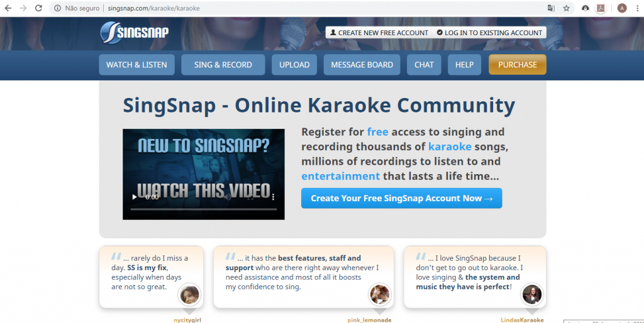The height and width of the screenshot is (323, 644).
Task: Click the 'best features, staff and support' text
Action: pyautogui.click(x=293, y=263)
